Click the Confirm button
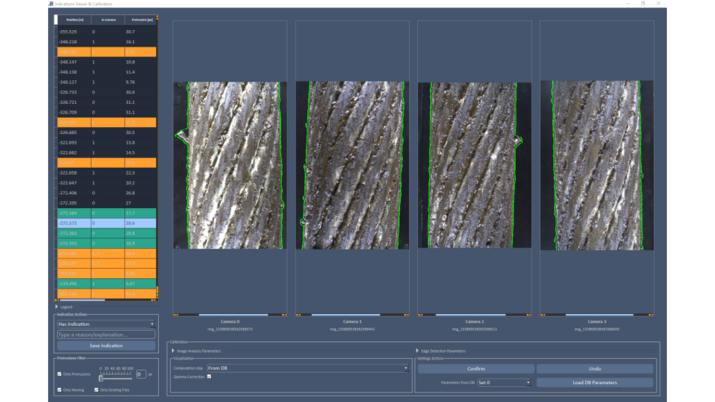 [x=475, y=369]
